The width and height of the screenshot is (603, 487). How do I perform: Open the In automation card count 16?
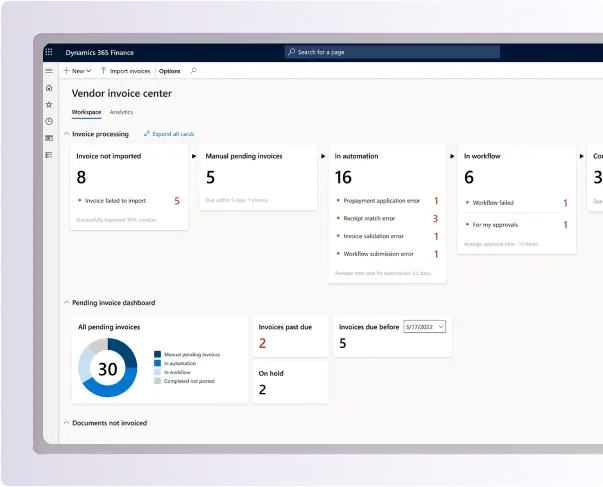(x=343, y=177)
